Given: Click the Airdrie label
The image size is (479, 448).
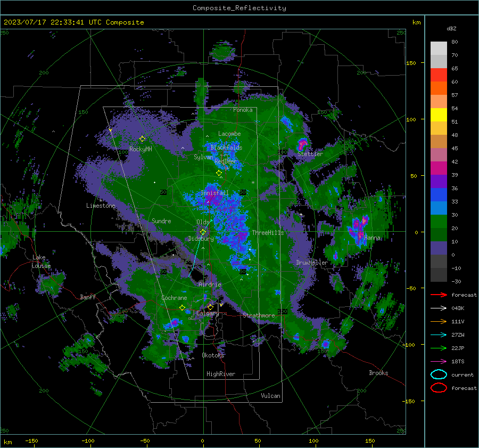Looking at the screenshot, I should (x=210, y=284).
